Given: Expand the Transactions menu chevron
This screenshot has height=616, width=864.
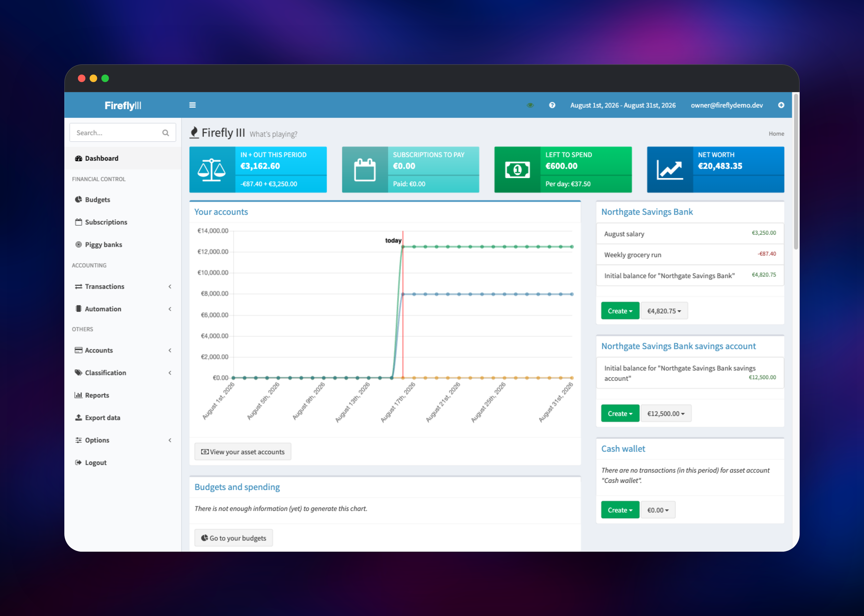Looking at the screenshot, I should tap(170, 286).
